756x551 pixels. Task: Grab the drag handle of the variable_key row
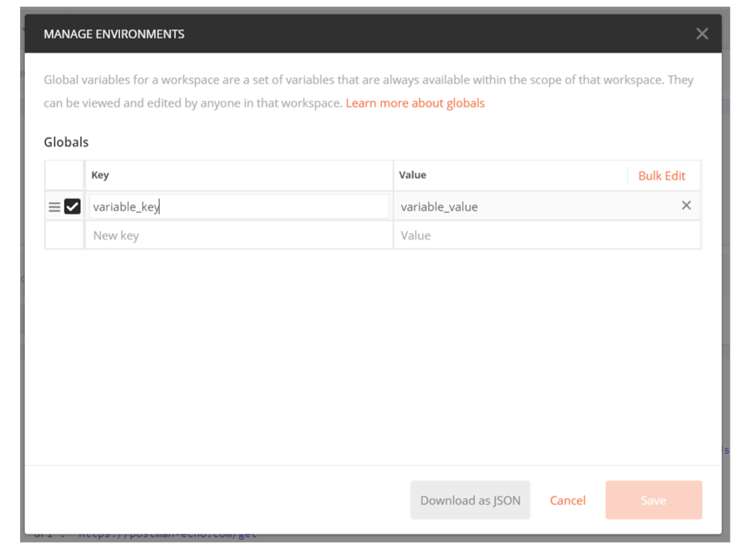click(54, 207)
